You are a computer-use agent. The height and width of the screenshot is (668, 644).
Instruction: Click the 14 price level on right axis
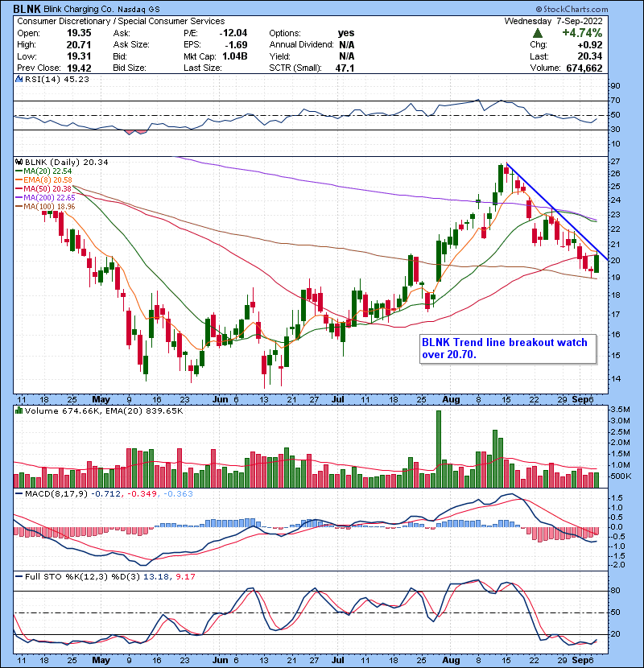tap(615, 379)
